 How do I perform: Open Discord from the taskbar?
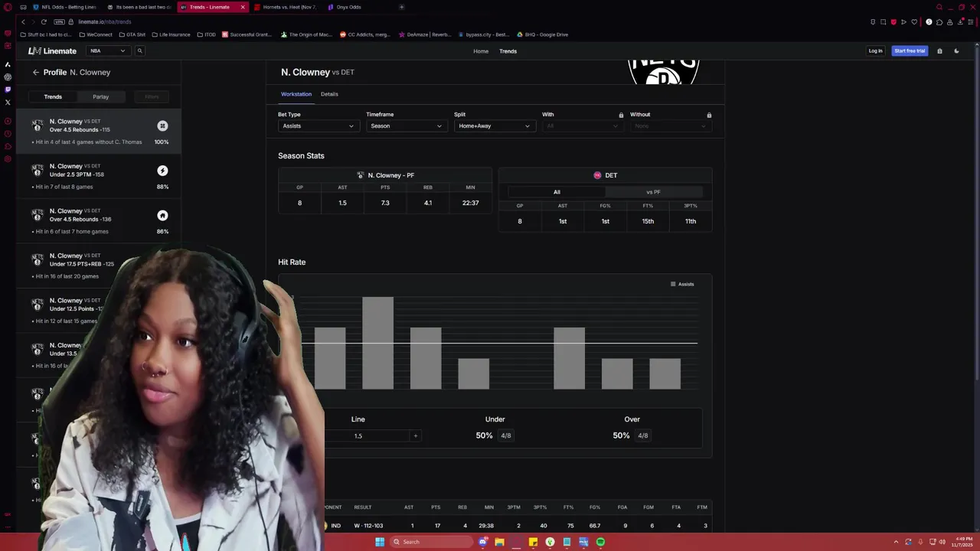tap(482, 542)
